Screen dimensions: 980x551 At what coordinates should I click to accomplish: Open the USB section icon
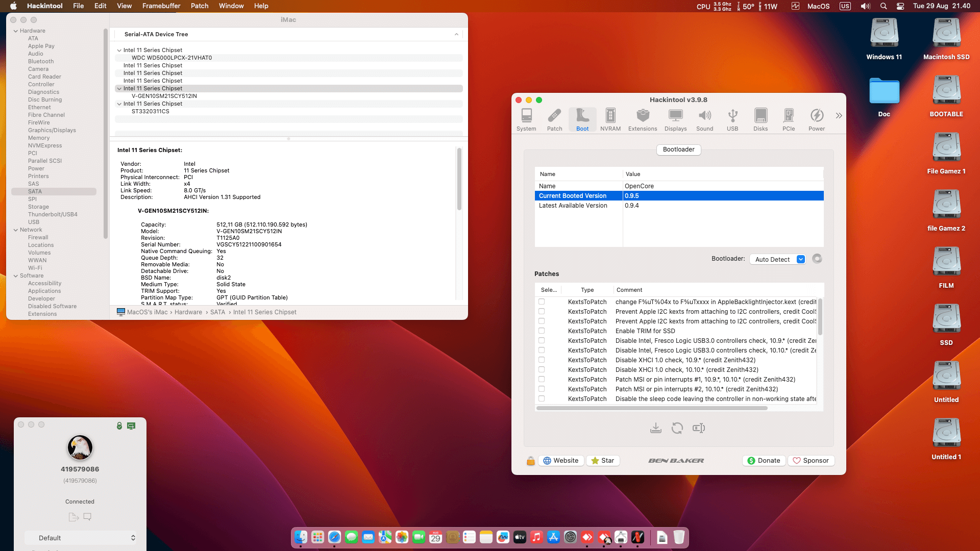coord(732,119)
